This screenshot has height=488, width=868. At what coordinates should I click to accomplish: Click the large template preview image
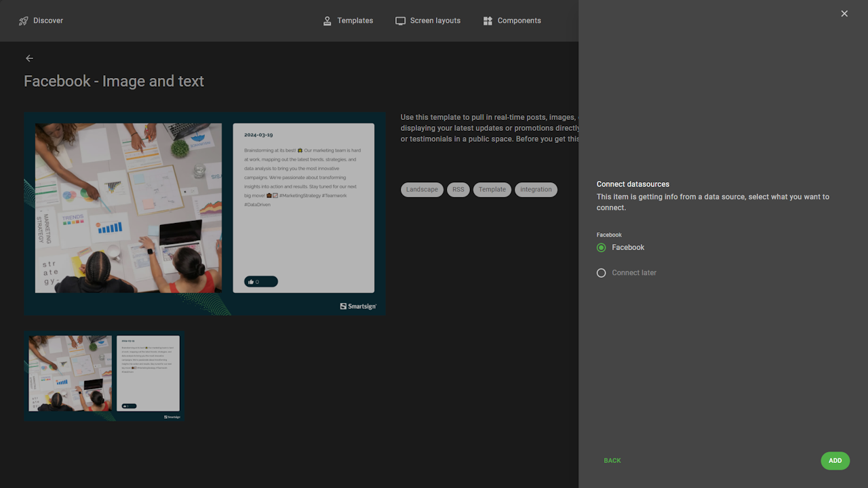coord(205,213)
